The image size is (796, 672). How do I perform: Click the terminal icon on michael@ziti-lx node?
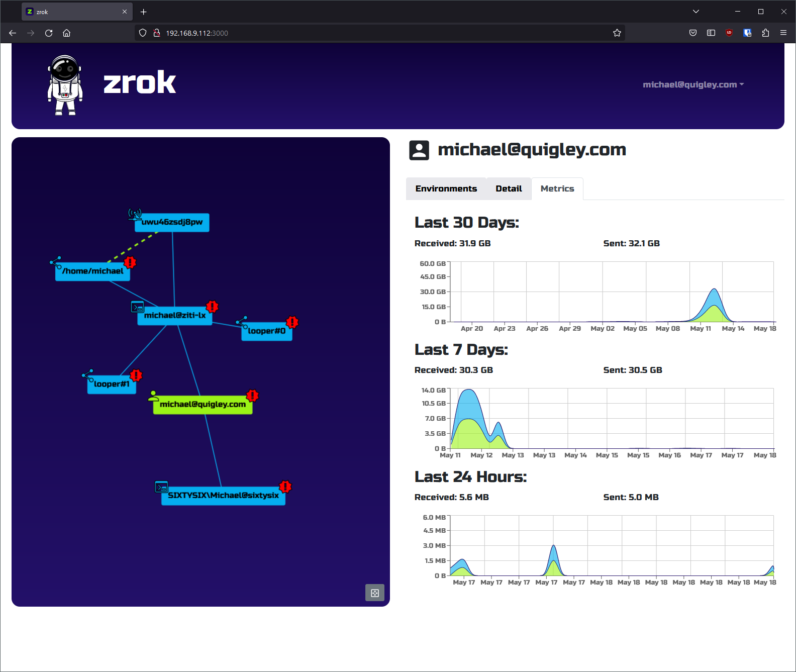137,307
